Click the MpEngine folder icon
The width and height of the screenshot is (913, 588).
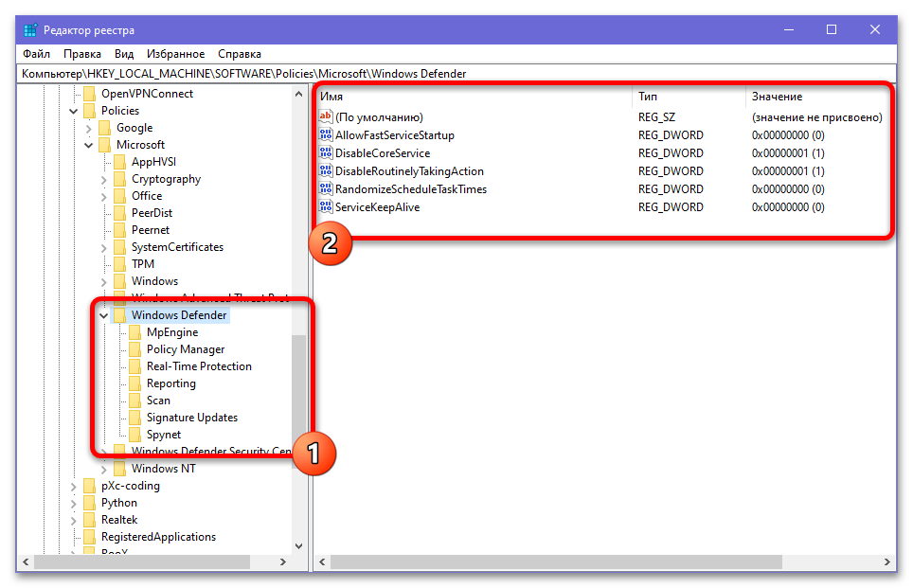pos(135,332)
